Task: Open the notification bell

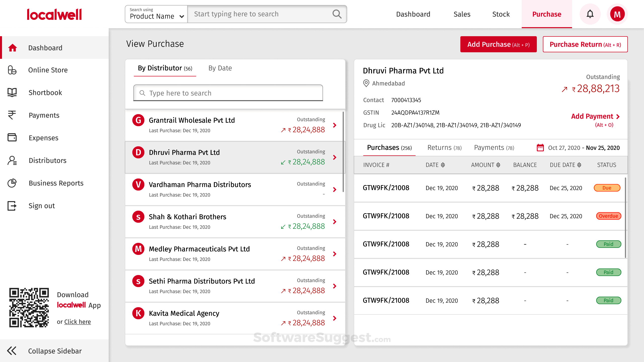Action: point(590,14)
